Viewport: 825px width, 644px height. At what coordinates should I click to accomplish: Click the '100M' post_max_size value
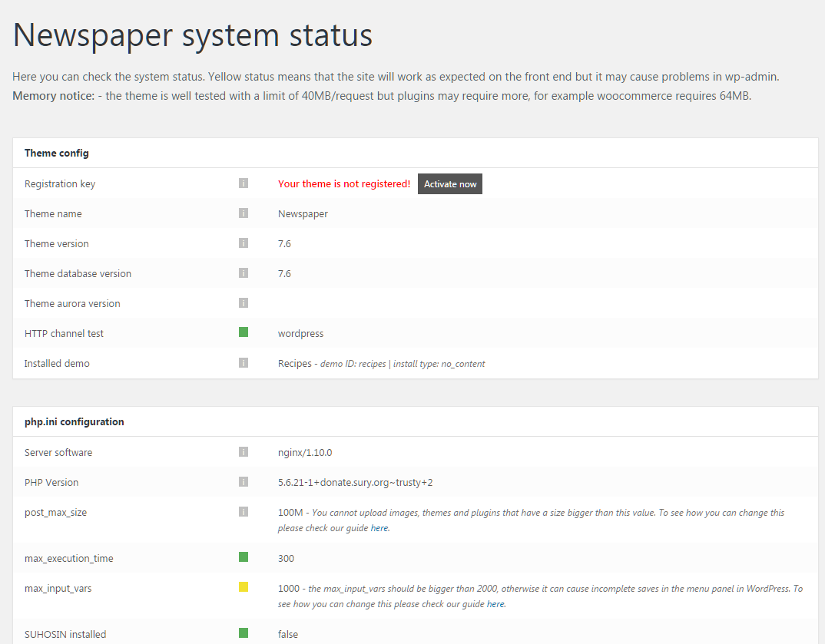coord(290,513)
